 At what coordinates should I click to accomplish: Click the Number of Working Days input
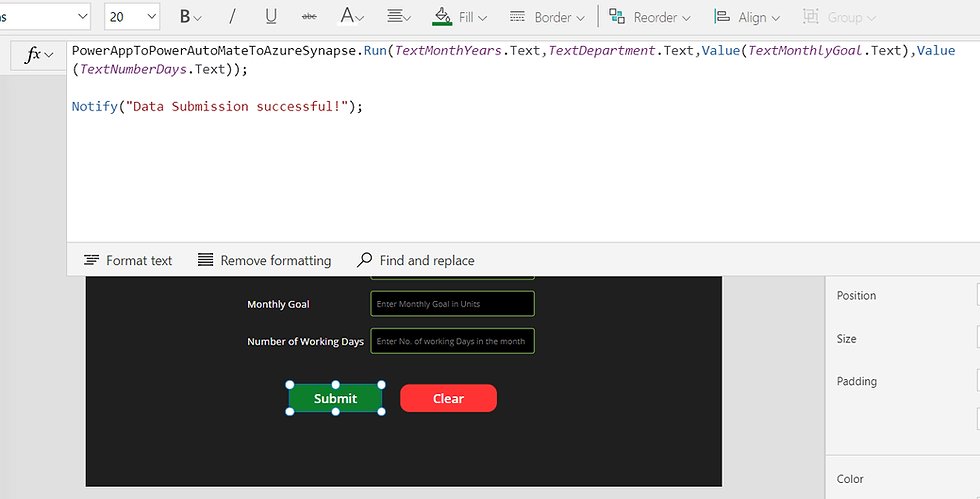tap(452, 341)
